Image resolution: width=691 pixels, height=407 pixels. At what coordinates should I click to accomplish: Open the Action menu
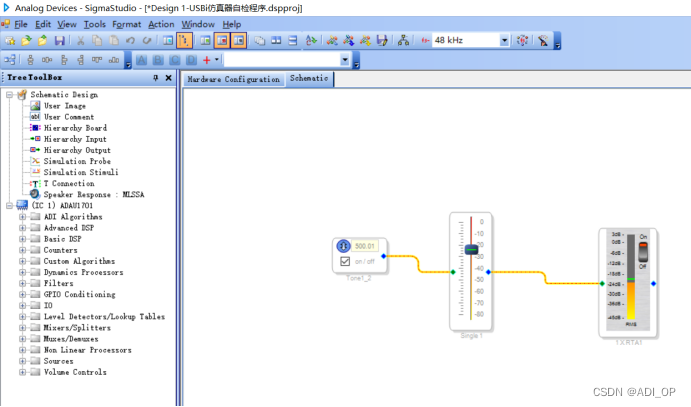pos(161,24)
